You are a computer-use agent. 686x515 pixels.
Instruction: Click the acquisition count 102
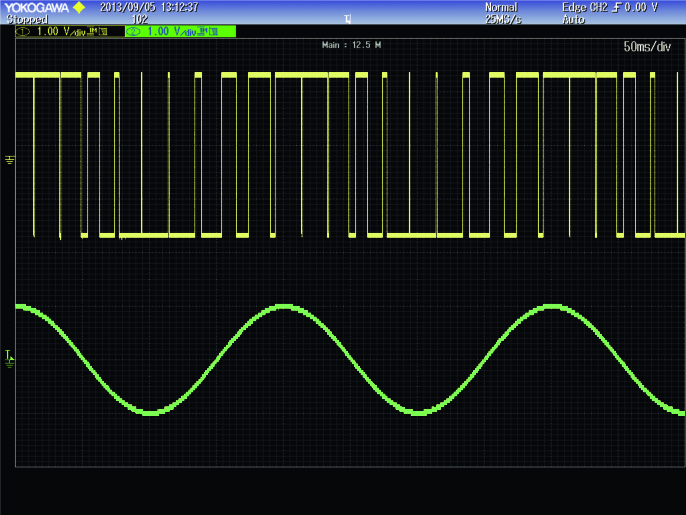pos(140,20)
